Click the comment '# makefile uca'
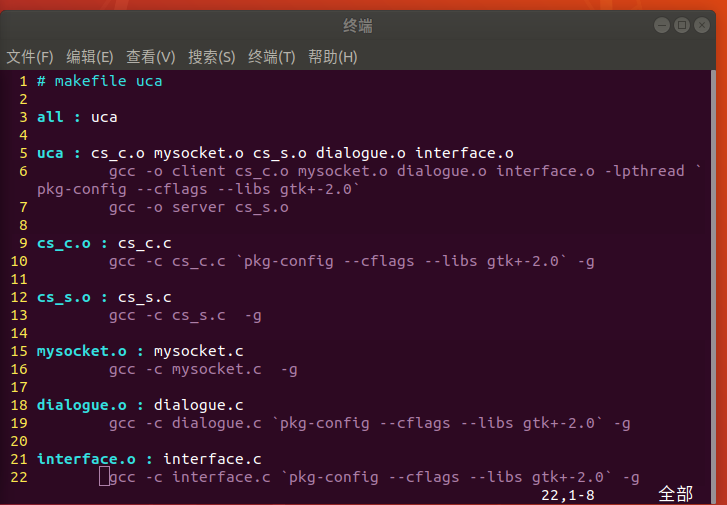 100,81
